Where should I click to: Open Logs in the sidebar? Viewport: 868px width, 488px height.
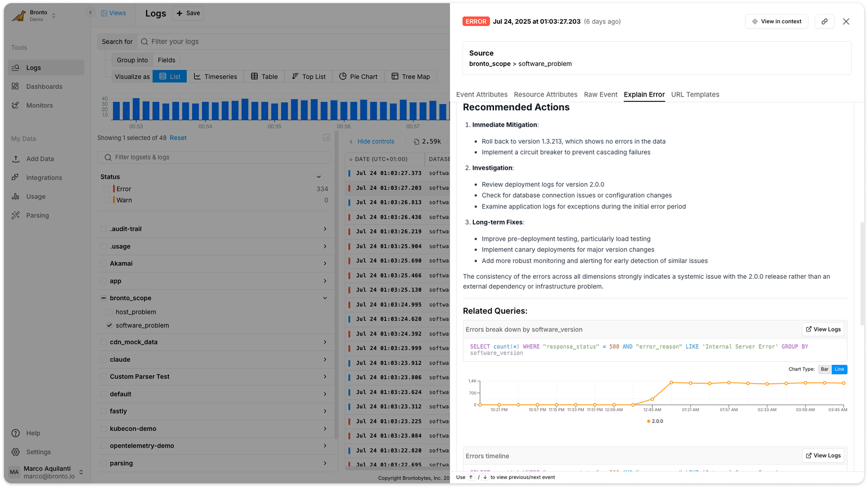click(46, 68)
